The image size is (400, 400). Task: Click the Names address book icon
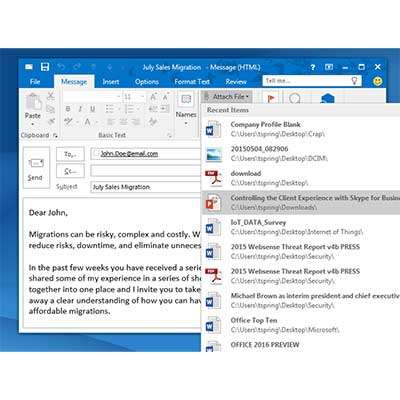(x=186, y=100)
